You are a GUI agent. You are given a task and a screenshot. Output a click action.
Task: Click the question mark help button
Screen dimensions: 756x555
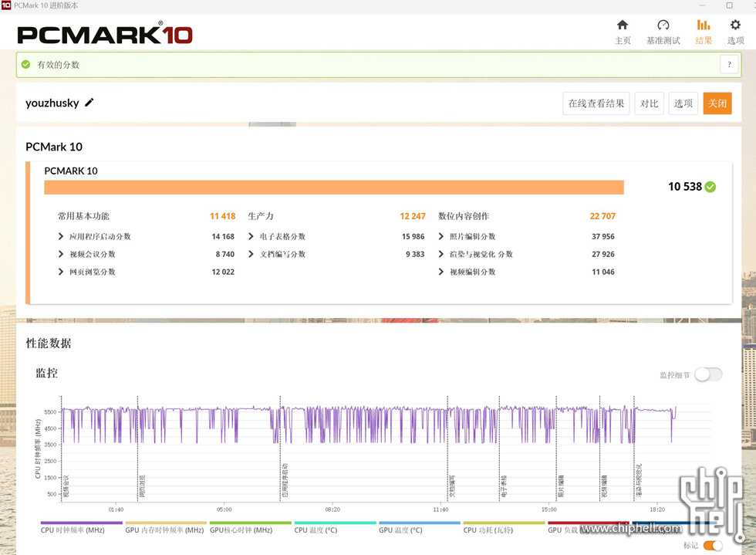[729, 64]
